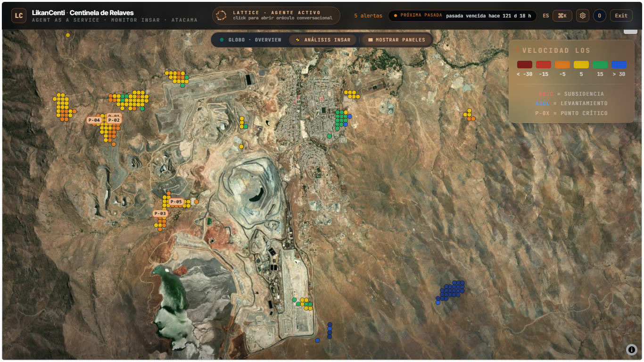Click the info icon at the map's lower corner
Image resolution: width=644 pixels, height=362 pixels.
pos(632,349)
